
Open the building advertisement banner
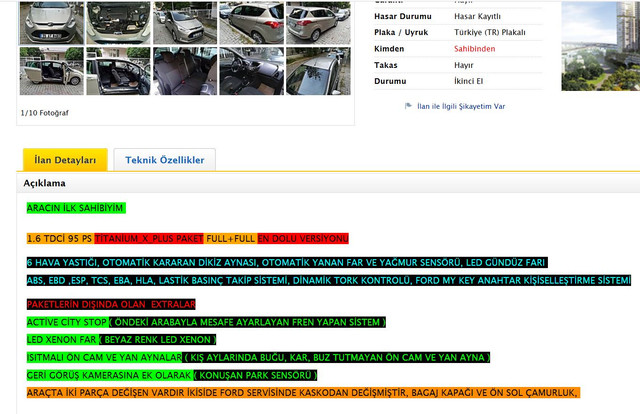(601, 46)
